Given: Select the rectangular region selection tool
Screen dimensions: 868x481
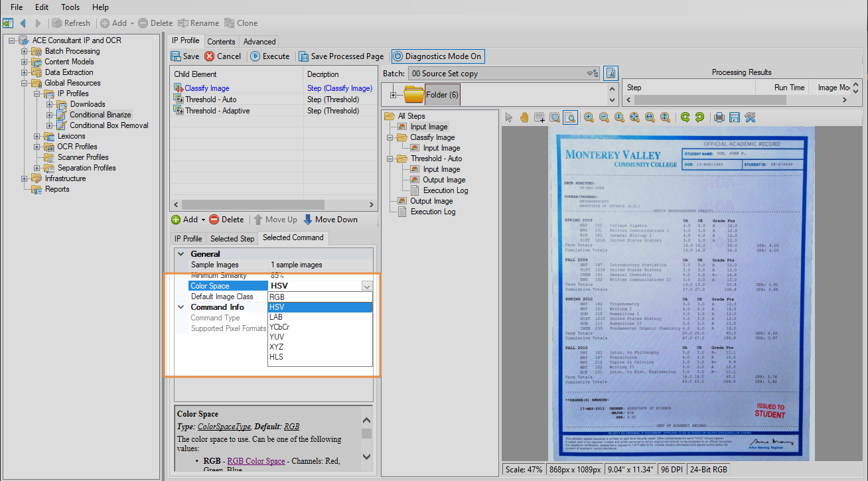Looking at the screenshot, I should (540, 117).
